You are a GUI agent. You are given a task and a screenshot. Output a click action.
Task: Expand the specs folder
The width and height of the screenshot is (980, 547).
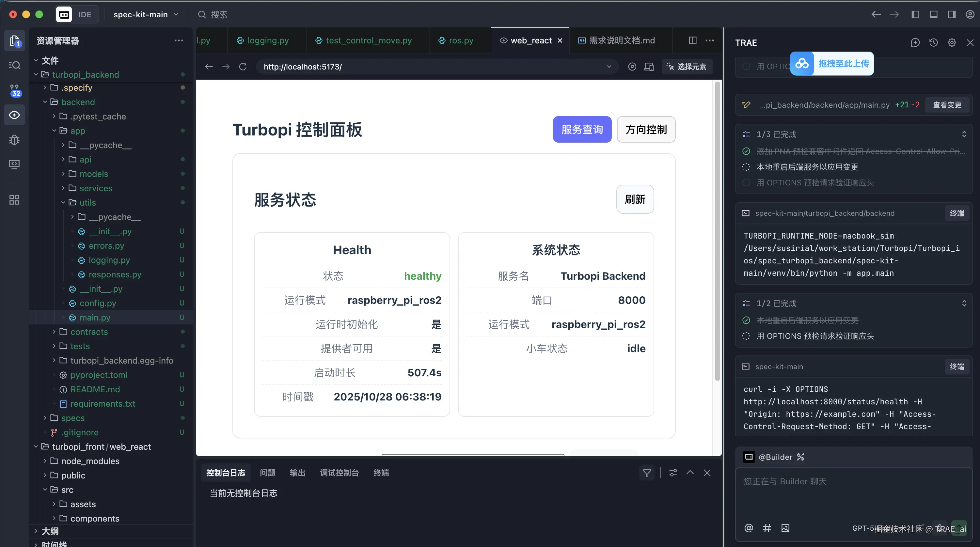tap(73, 418)
